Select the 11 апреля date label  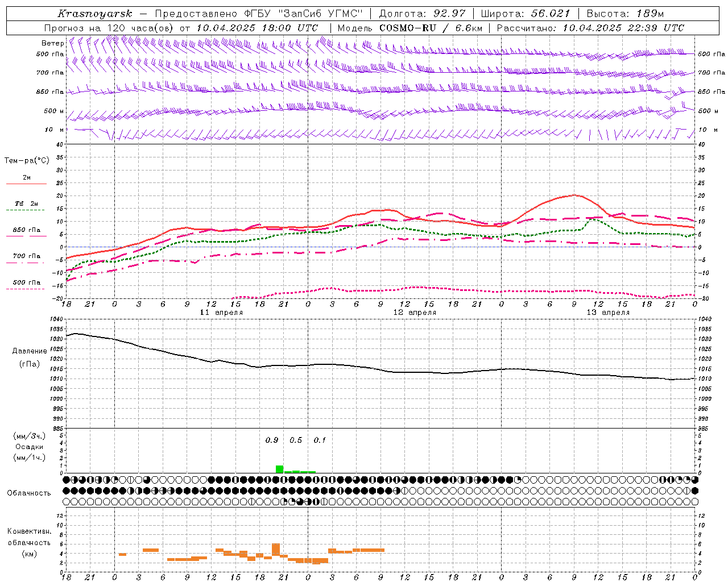221,313
